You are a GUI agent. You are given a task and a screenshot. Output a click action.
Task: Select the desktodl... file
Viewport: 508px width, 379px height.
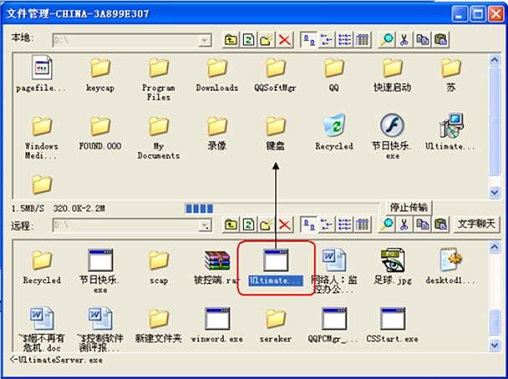point(451,267)
